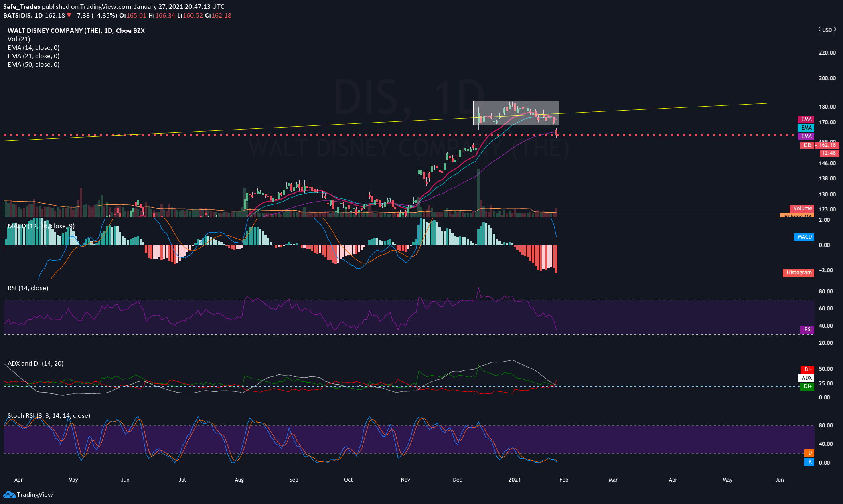Click the red EMA price scale tag

[806, 119]
